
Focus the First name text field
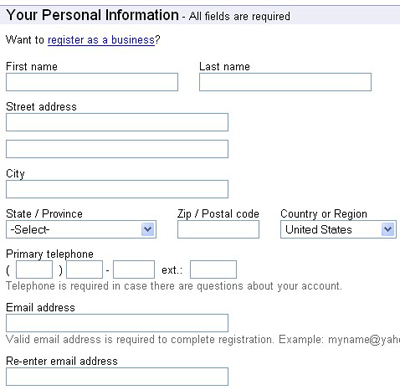coord(92,82)
